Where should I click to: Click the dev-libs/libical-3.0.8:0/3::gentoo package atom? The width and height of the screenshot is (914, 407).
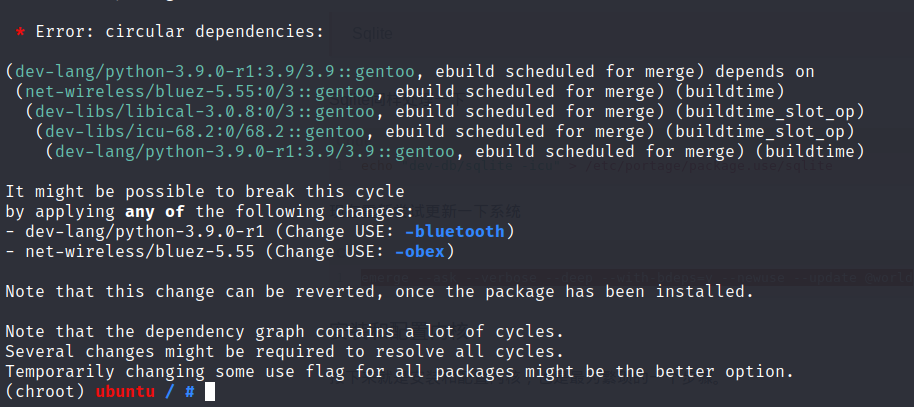(x=205, y=111)
